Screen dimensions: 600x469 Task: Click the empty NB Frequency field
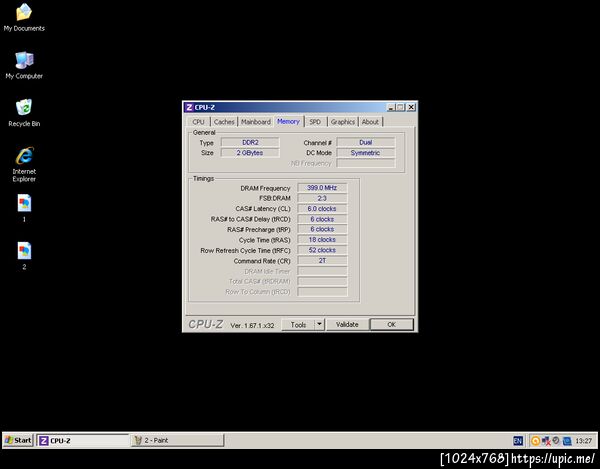coord(365,163)
